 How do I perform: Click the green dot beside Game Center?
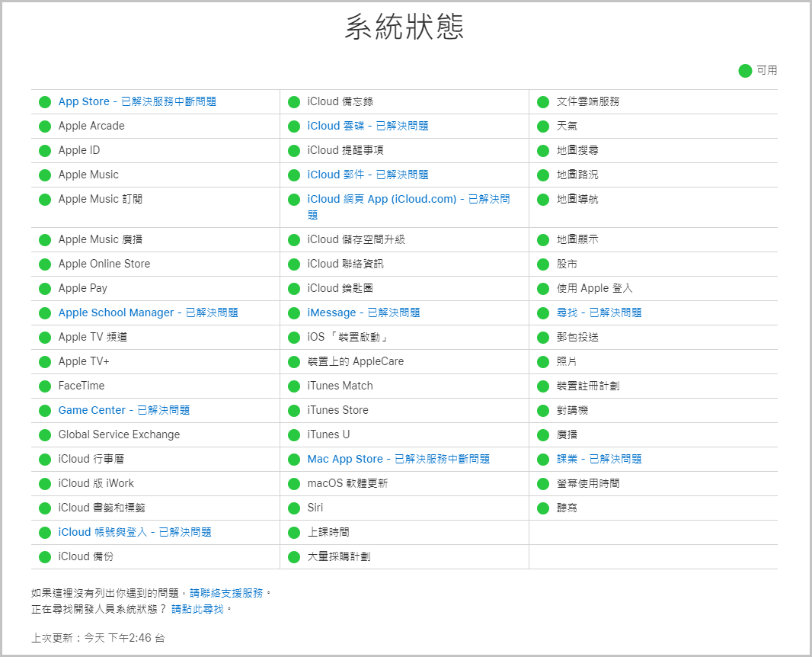coord(45,410)
